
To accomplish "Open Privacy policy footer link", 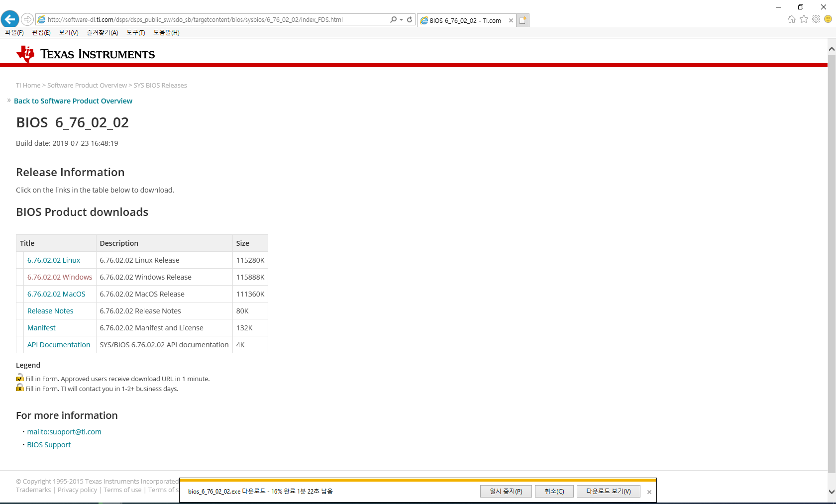I will [77, 490].
